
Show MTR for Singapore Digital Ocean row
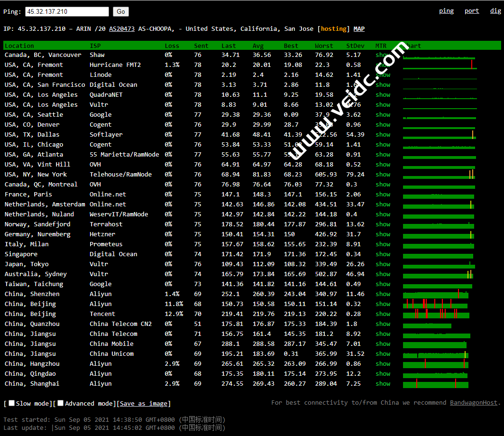point(383,254)
